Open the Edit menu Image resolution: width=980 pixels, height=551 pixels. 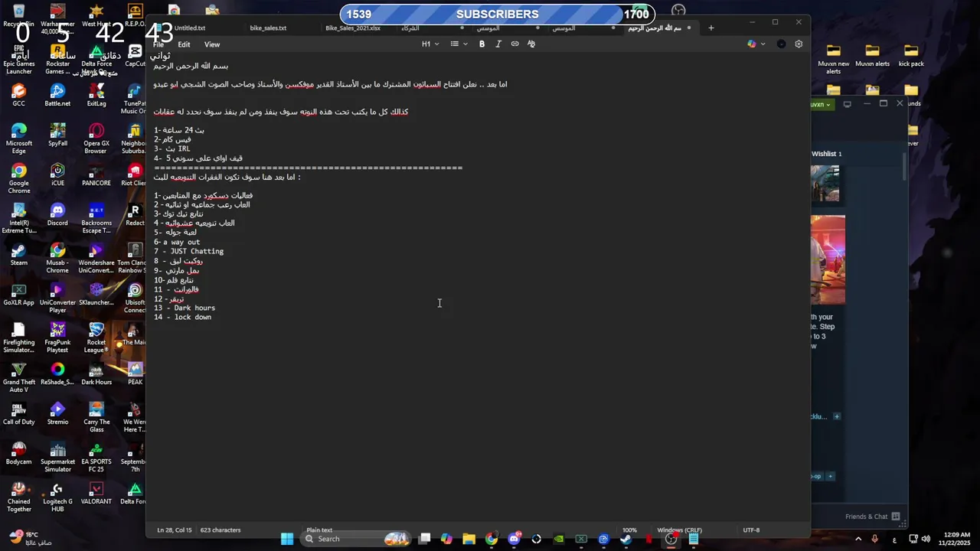click(184, 44)
